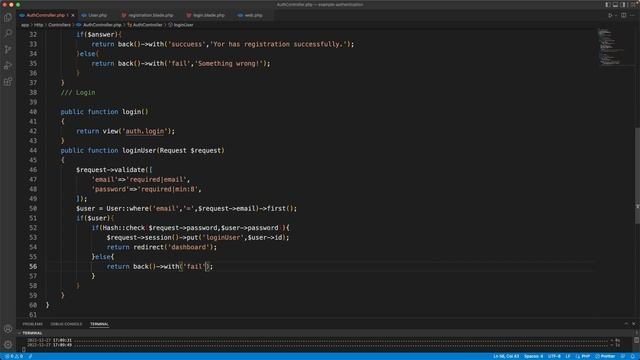Open the Source Control view

pos(8,49)
